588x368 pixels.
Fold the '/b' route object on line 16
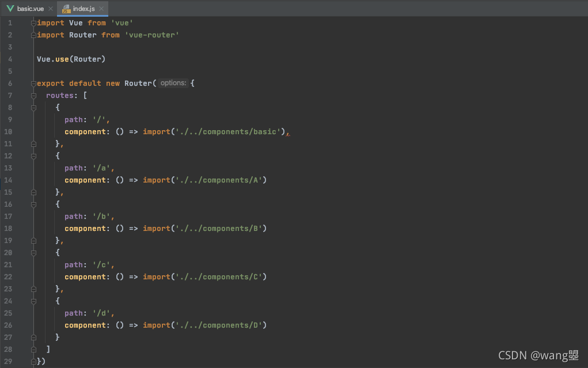33,204
